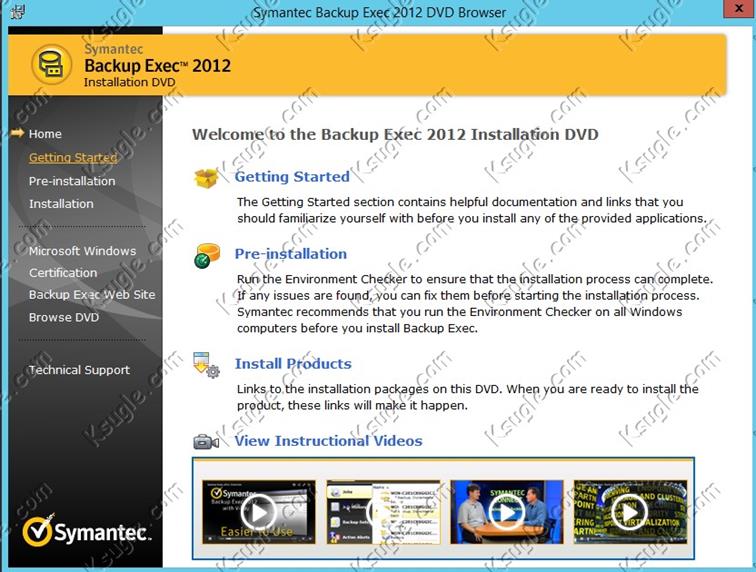Open Pre-installation from the sidebar menu

[x=72, y=181]
